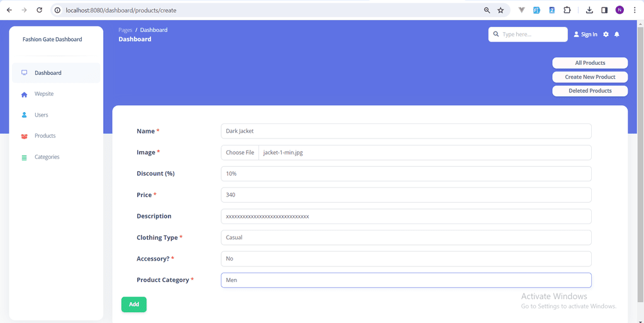
Task: Open notifications bell icon
Action: (x=616, y=35)
